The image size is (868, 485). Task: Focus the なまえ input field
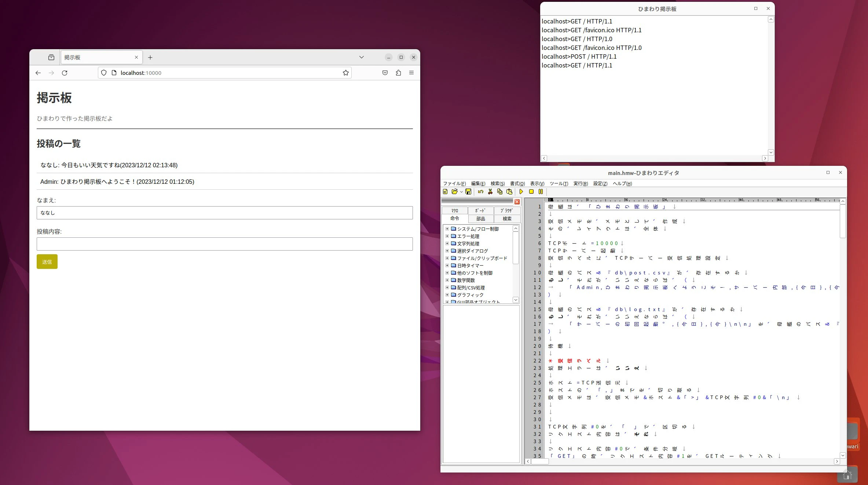[224, 213]
